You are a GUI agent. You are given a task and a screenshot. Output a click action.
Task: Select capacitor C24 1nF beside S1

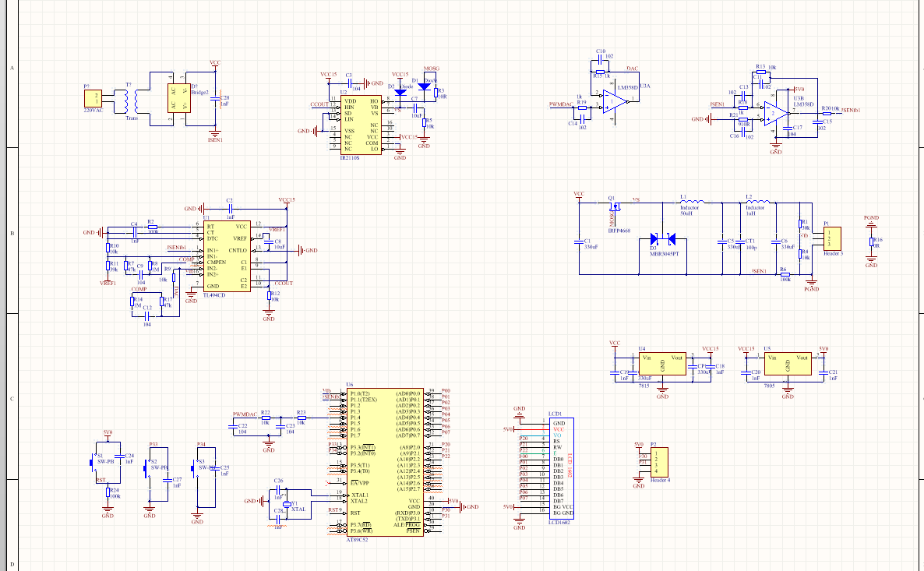coord(120,456)
